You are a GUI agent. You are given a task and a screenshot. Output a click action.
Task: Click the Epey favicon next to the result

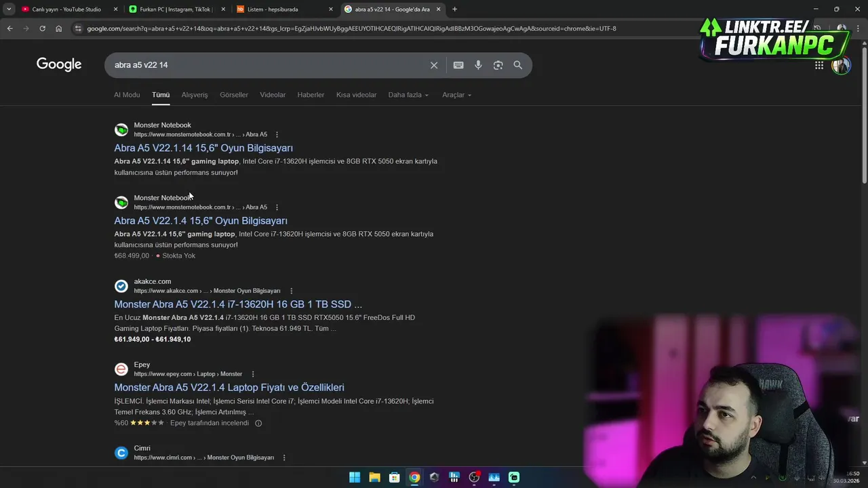point(121,369)
